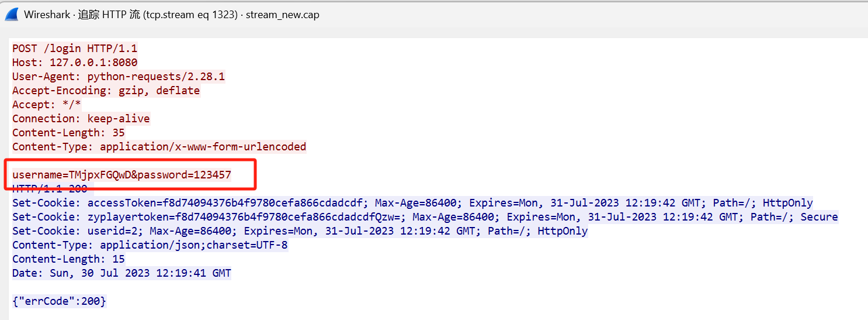Click the request Content-Length: 35 line

click(68, 133)
